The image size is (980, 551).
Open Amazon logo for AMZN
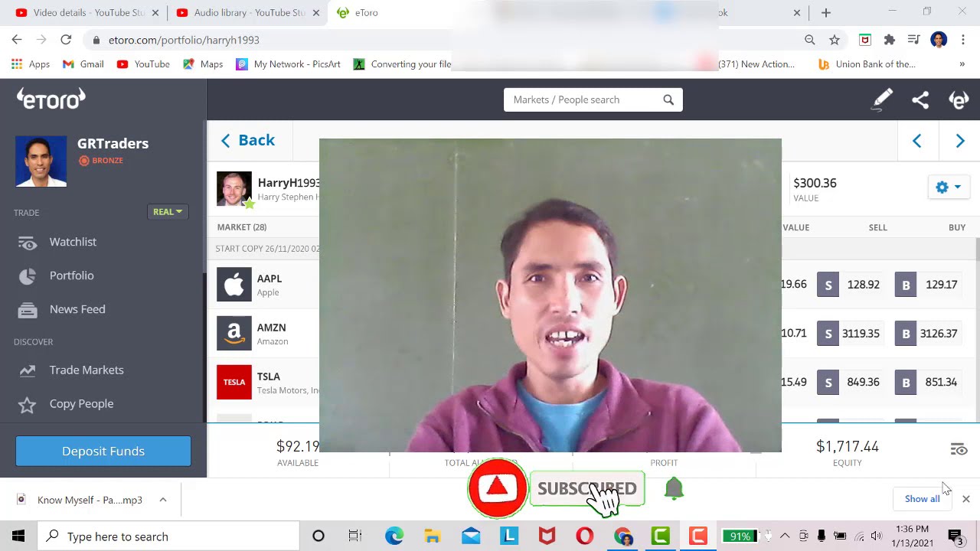tap(234, 333)
